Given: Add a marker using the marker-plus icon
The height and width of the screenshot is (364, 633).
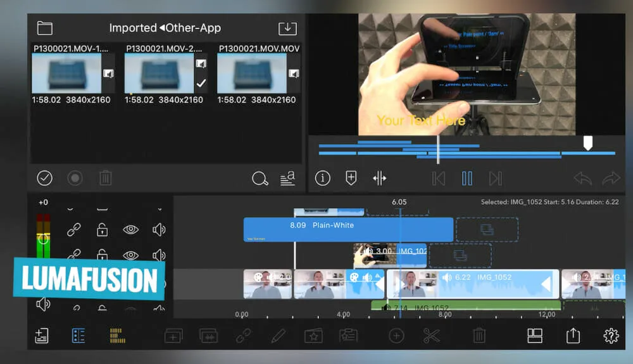Looking at the screenshot, I should click(x=351, y=179).
